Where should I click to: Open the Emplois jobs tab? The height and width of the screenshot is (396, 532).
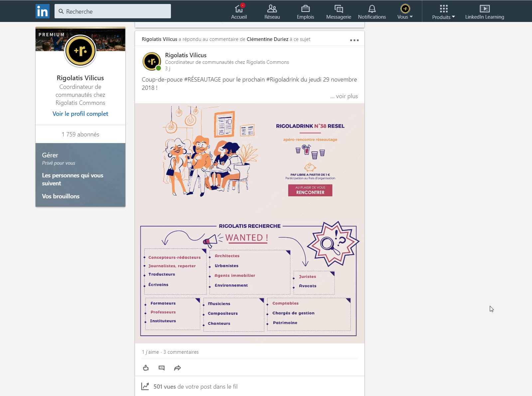305,12
